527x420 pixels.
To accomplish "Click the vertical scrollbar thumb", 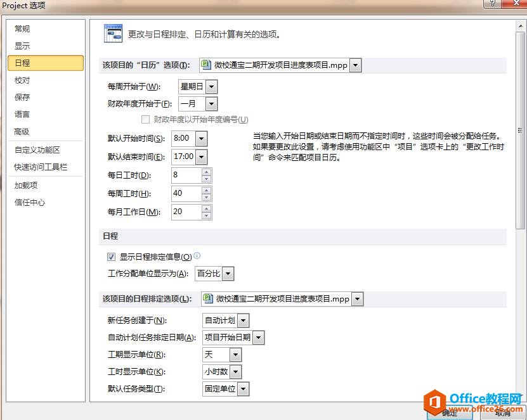I will [x=520, y=131].
